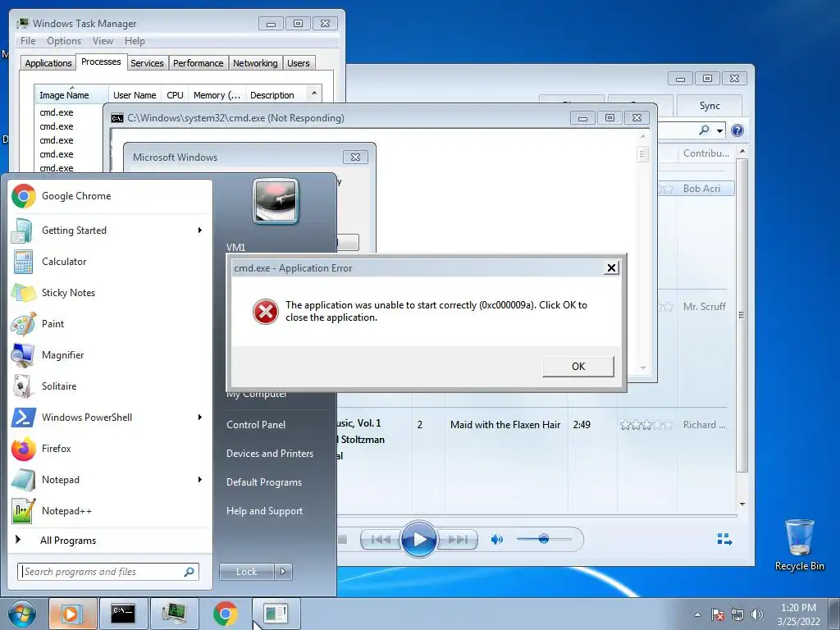Open Chrome from the taskbar
Image resolution: width=840 pixels, height=630 pixels.
(225, 614)
